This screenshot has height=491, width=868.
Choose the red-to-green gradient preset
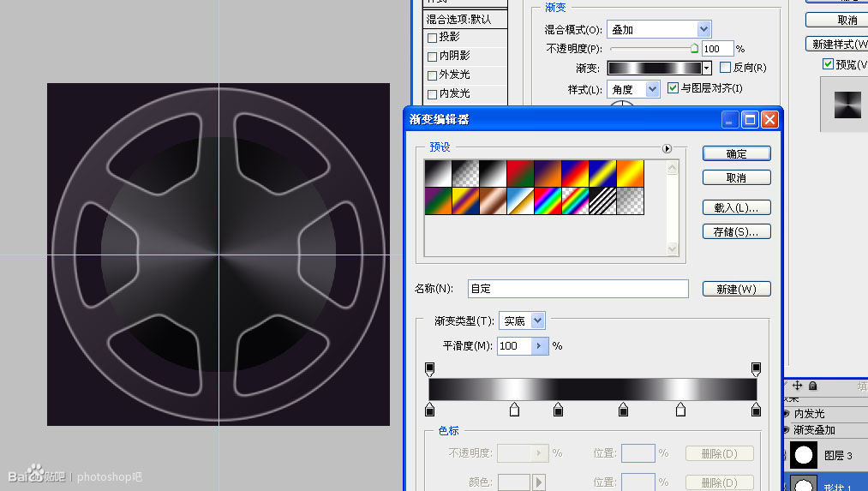pyautogui.click(x=520, y=173)
